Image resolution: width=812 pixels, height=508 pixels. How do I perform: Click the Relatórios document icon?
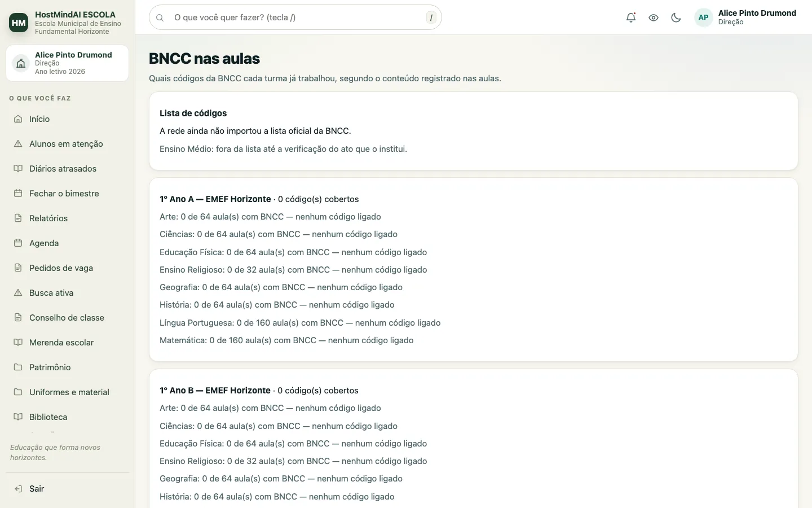(x=18, y=218)
